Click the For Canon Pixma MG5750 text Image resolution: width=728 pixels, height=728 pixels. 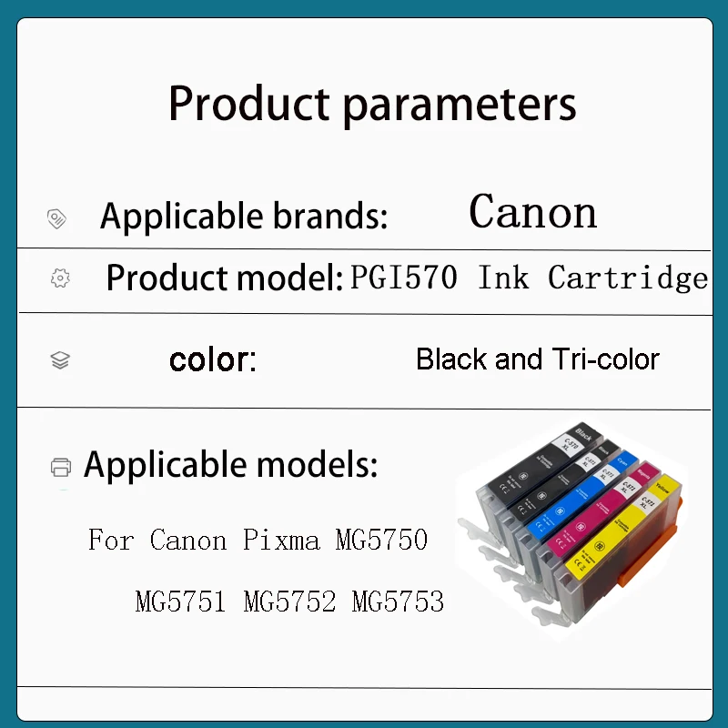click(x=258, y=540)
